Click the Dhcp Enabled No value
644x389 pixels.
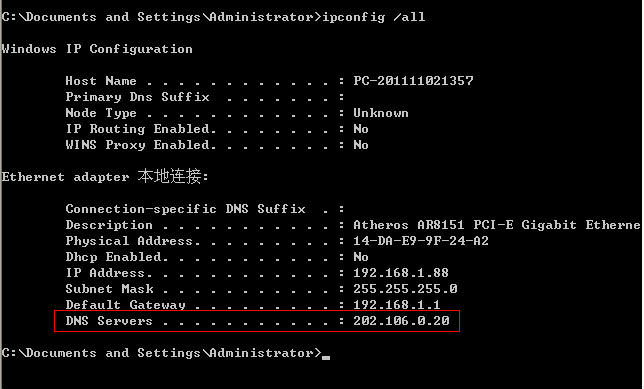[x=361, y=257]
